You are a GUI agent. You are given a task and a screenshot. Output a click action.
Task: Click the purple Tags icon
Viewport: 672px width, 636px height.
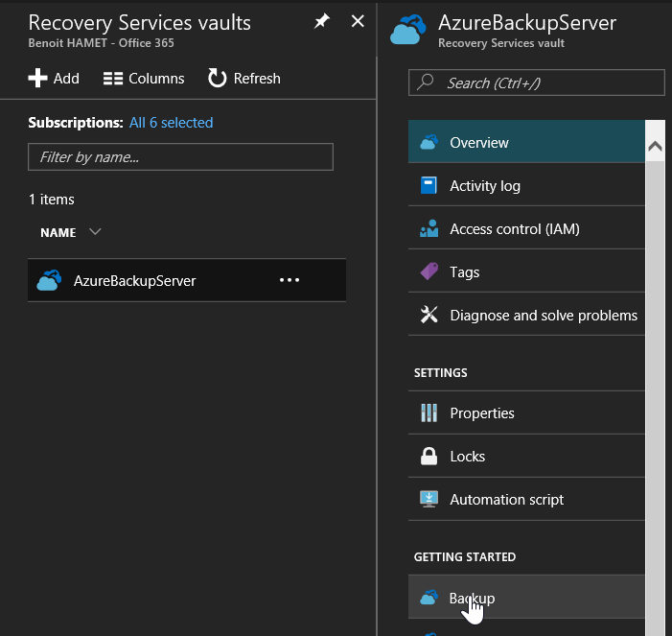point(429,272)
